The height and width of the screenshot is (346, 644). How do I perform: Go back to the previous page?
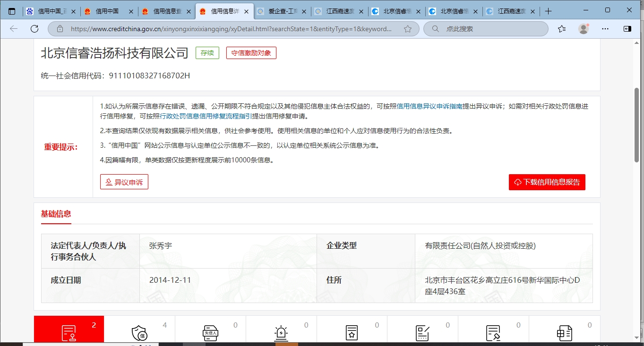pos(14,29)
